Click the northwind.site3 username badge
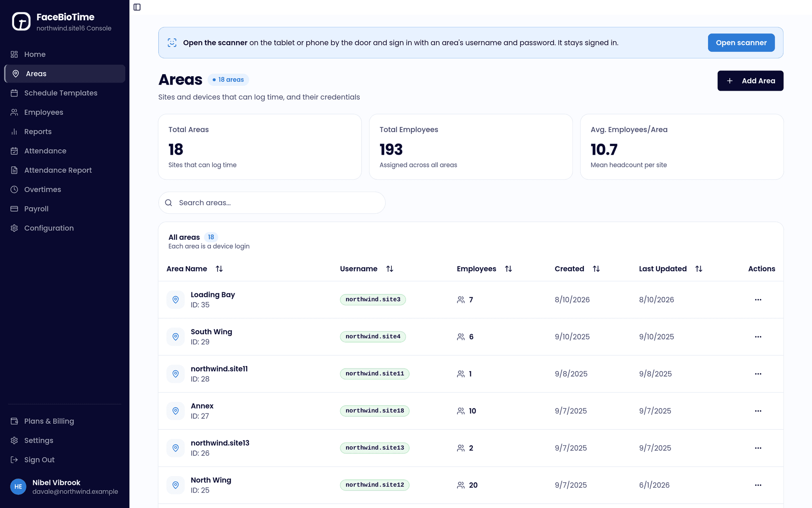The image size is (812, 508). (x=373, y=300)
